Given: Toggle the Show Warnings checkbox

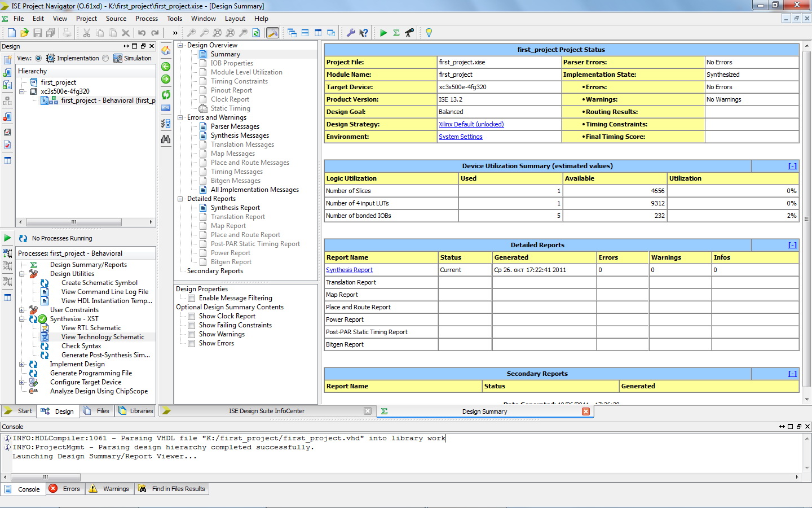Looking at the screenshot, I should click(192, 334).
